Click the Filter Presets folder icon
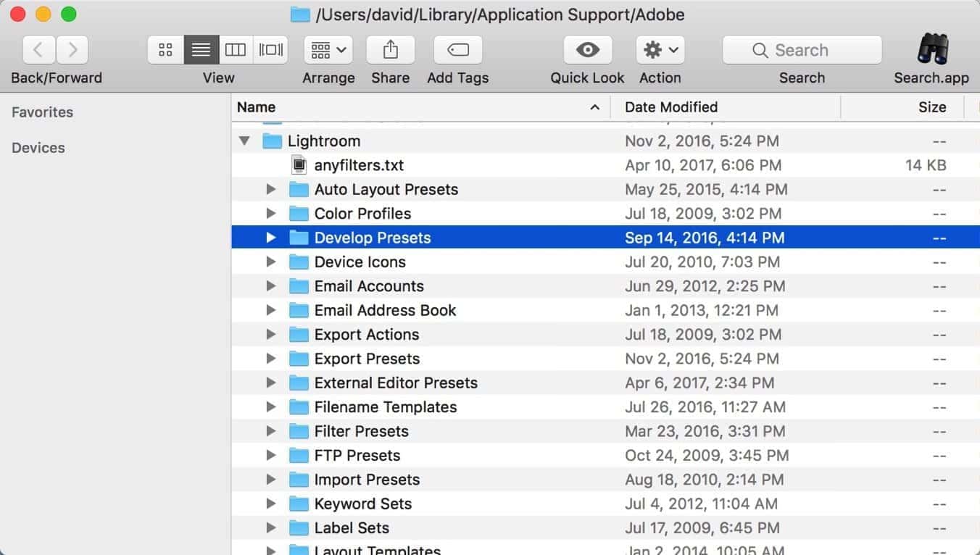Screen dimensions: 980x555 coord(299,431)
